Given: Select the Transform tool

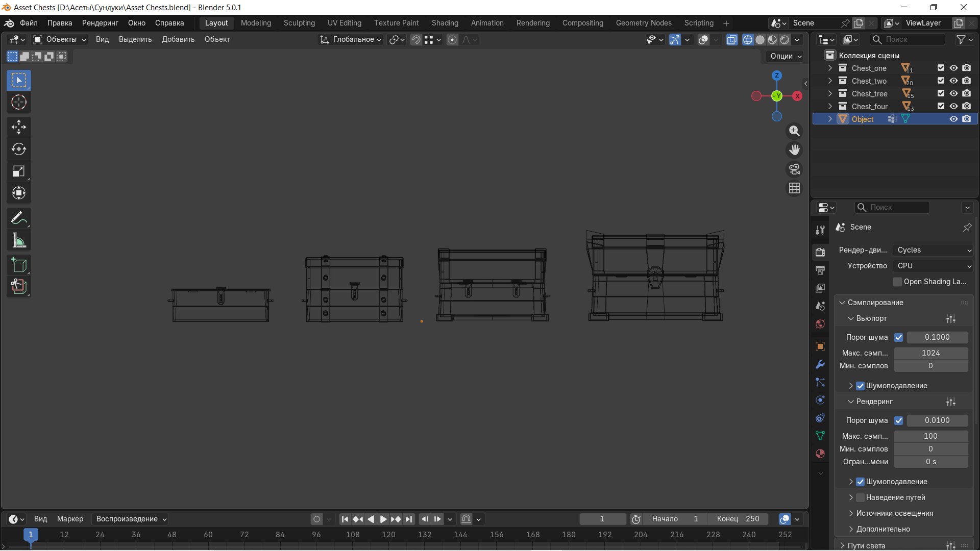Looking at the screenshot, I should [19, 193].
